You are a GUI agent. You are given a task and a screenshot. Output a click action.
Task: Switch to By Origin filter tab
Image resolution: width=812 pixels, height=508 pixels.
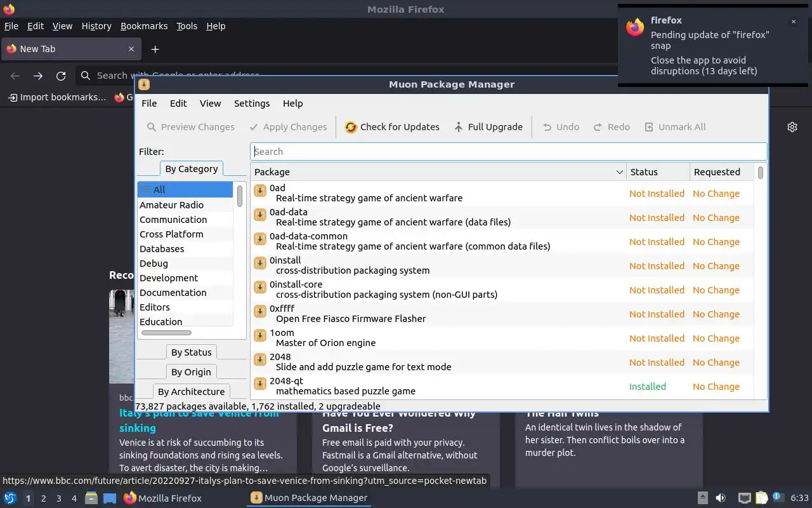click(191, 372)
